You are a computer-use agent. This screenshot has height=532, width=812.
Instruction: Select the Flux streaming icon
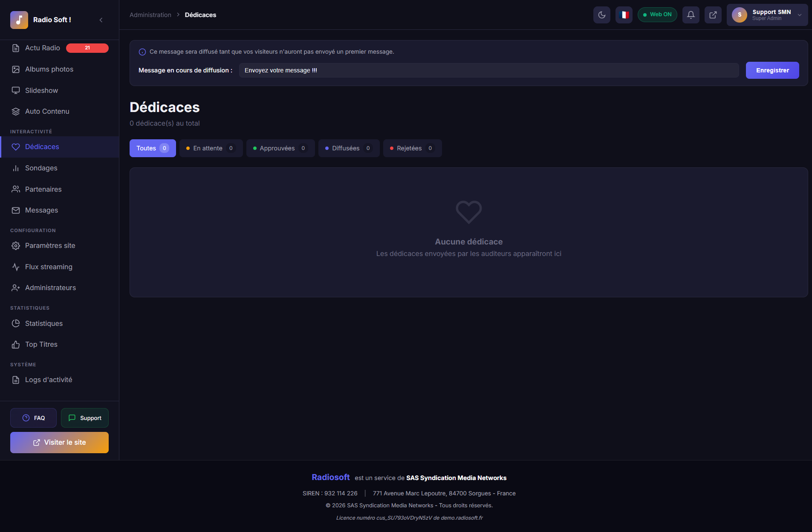(x=16, y=267)
